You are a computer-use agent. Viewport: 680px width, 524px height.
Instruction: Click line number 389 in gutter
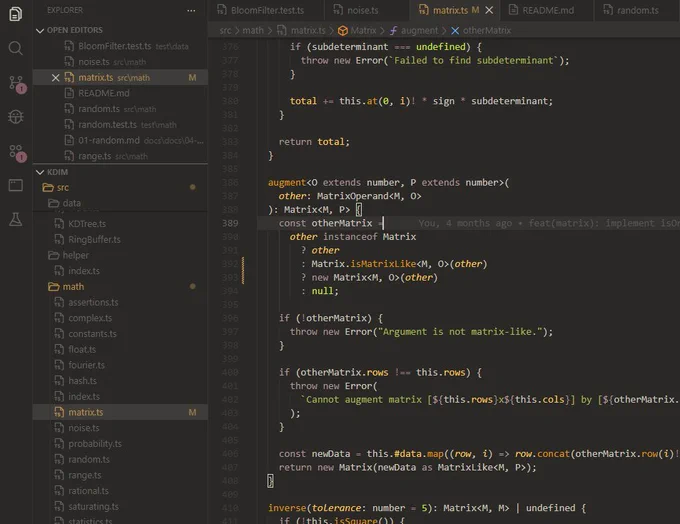pos(230,223)
